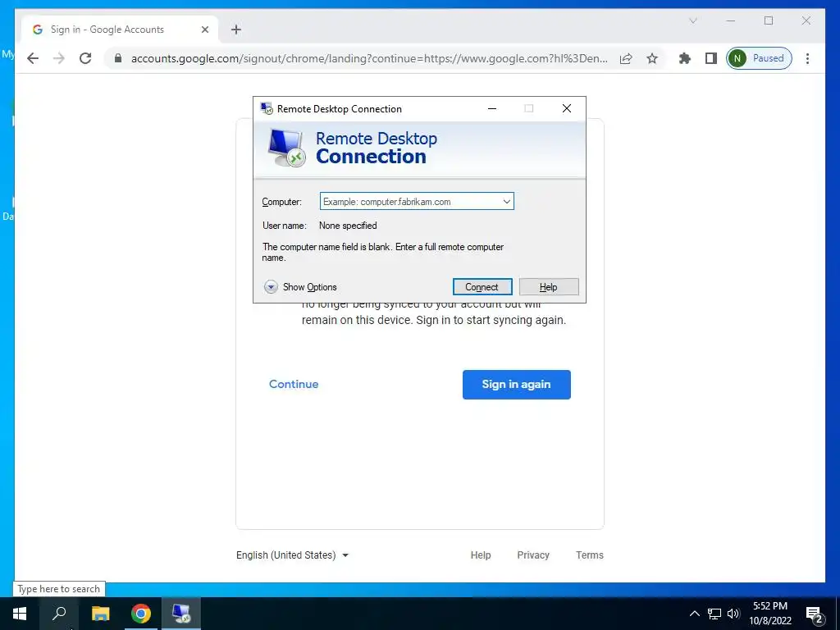Viewport: 840px width, 630px height.
Task: Maximize the Chrome window
Action: coord(769,21)
